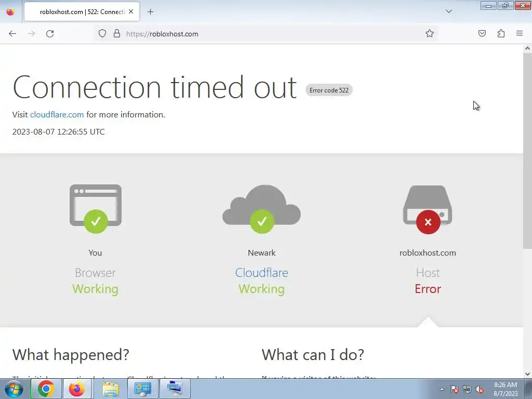This screenshot has width=532, height=399.
Task: Follow the cloudflare.com link
Action: click(57, 115)
